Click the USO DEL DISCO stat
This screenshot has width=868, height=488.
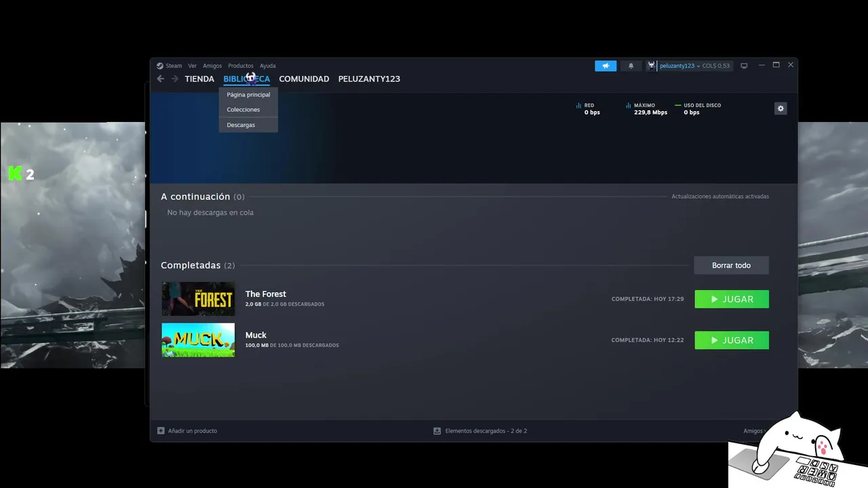[x=698, y=109]
